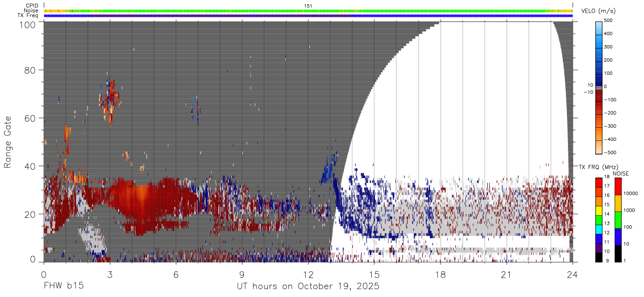The image size is (644, 297).
Task: Click the 60 tick label on Range Gate axis
Action: pos(30,118)
